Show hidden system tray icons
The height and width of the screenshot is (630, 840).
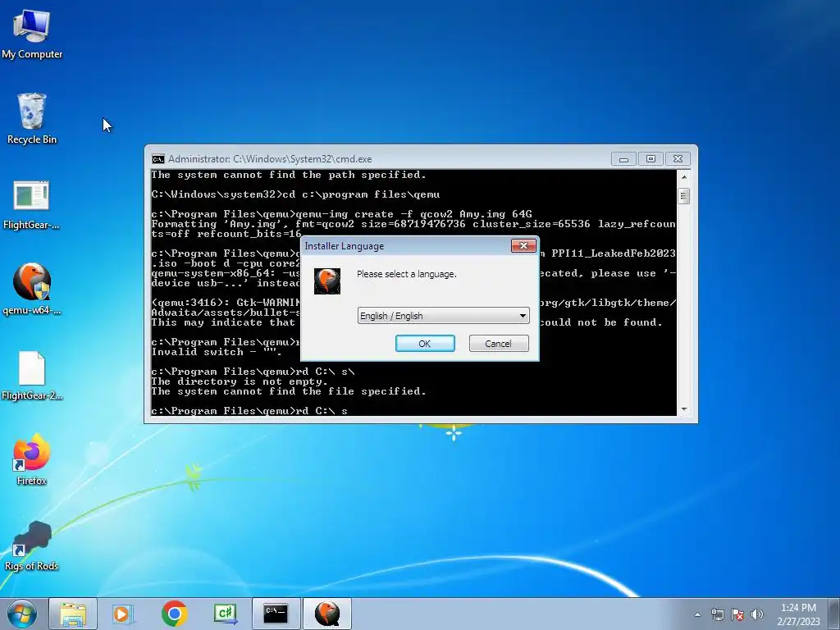pos(697,614)
